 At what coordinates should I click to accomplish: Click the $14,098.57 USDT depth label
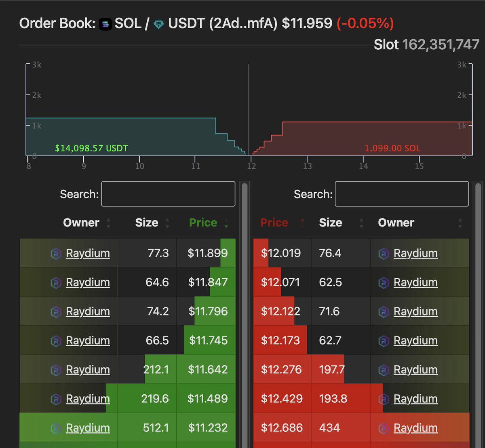pyautogui.click(x=91, y=148)
